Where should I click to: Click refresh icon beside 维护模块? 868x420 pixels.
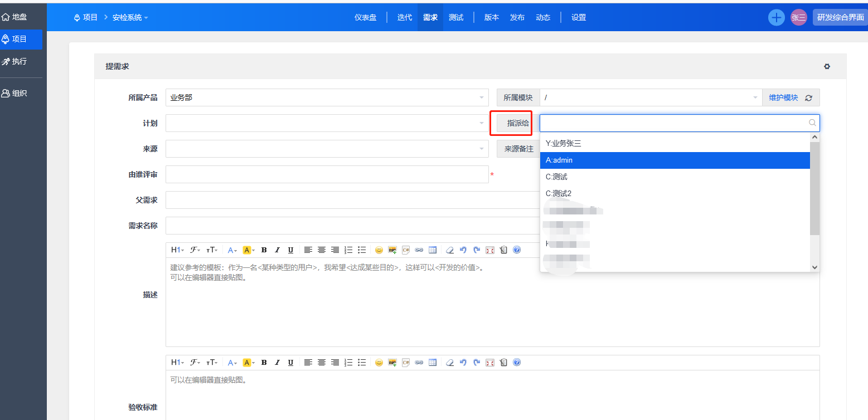click(808, 97)
